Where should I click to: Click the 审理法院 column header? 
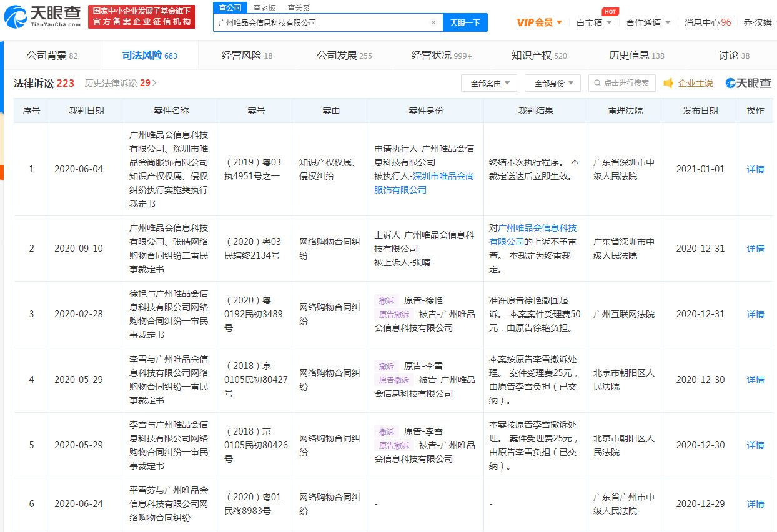tap(625, 111)
